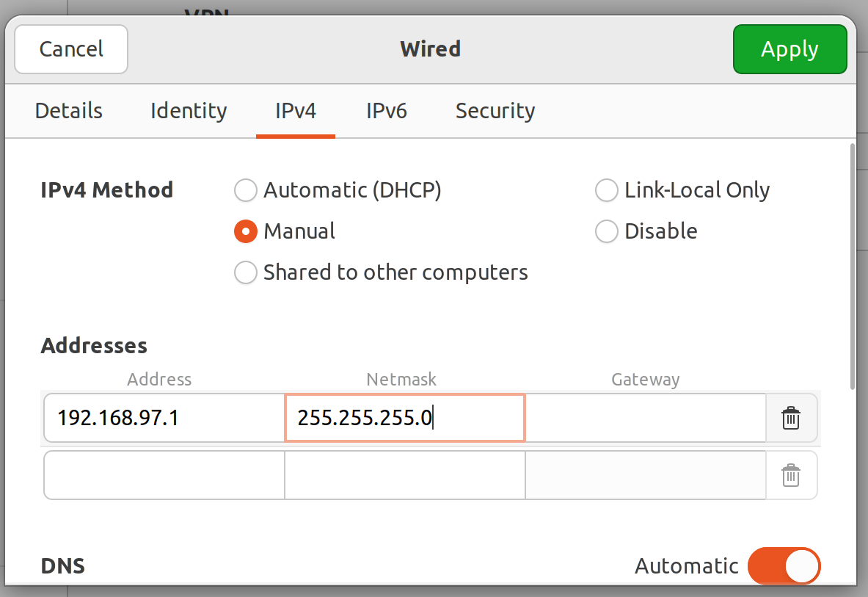Select the IPv4 tab
The image size is (868, 597).
[x=295, y=111]
